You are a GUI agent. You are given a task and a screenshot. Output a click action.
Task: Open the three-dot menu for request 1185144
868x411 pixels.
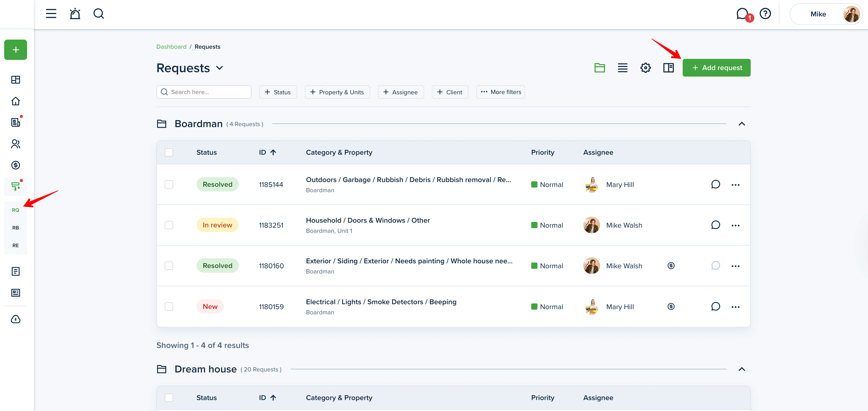[735, 185]
